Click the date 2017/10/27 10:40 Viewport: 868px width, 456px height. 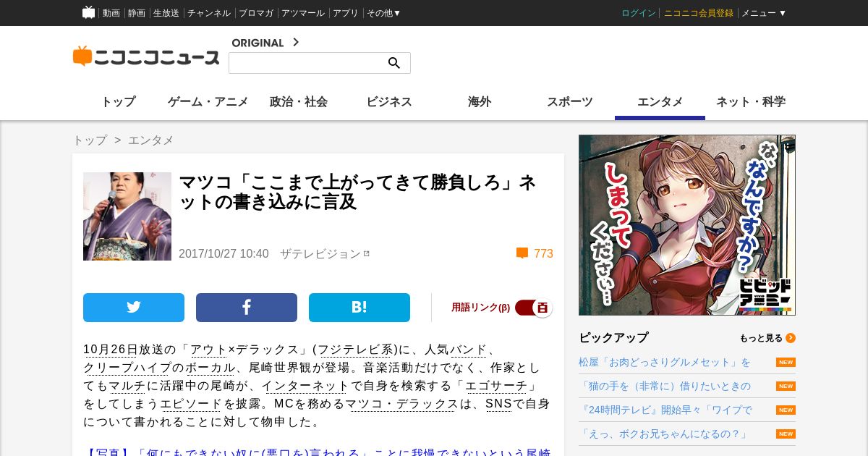224,254
